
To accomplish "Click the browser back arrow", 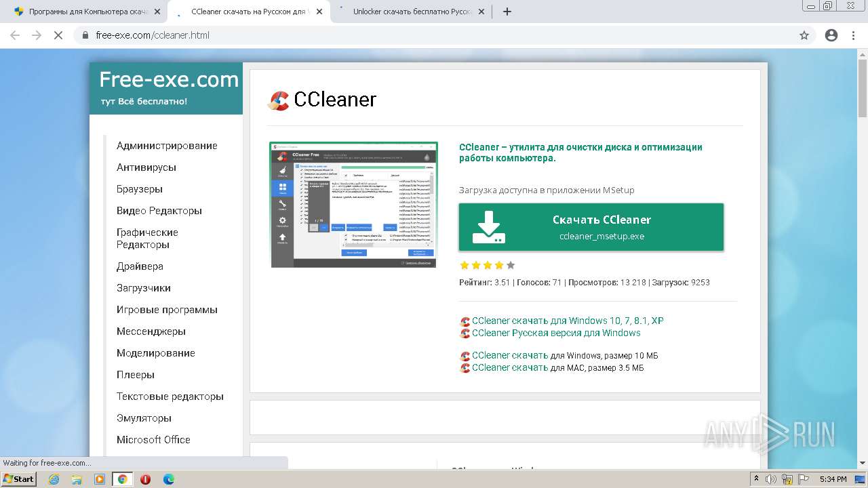I will pyautogui.click(x=15, y=35).
